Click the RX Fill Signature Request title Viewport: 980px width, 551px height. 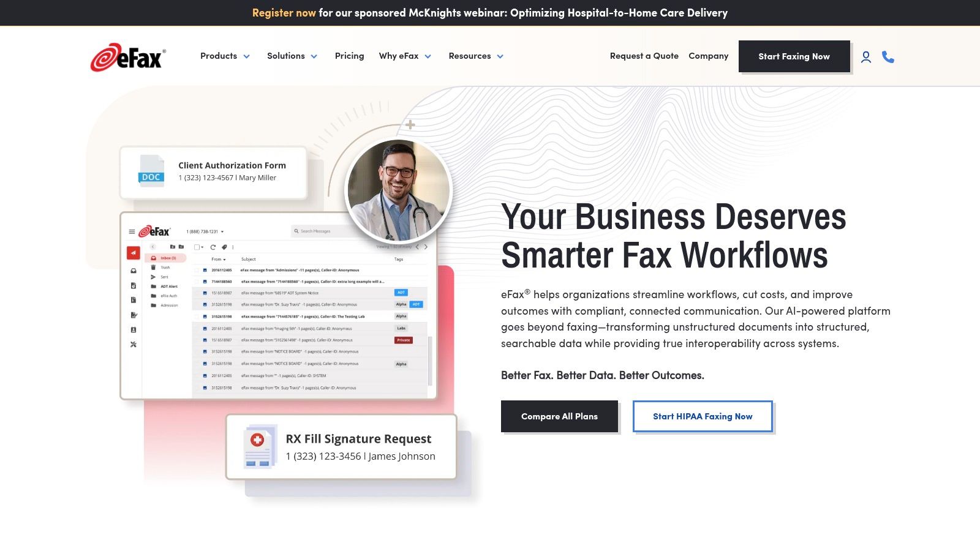(x=358, y=439)
